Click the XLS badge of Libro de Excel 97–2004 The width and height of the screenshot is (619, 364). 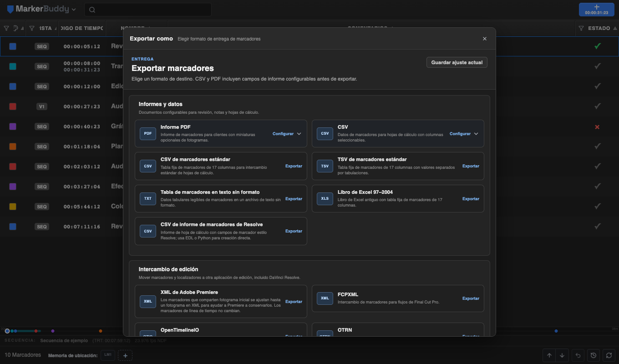[x=325, y=199]
